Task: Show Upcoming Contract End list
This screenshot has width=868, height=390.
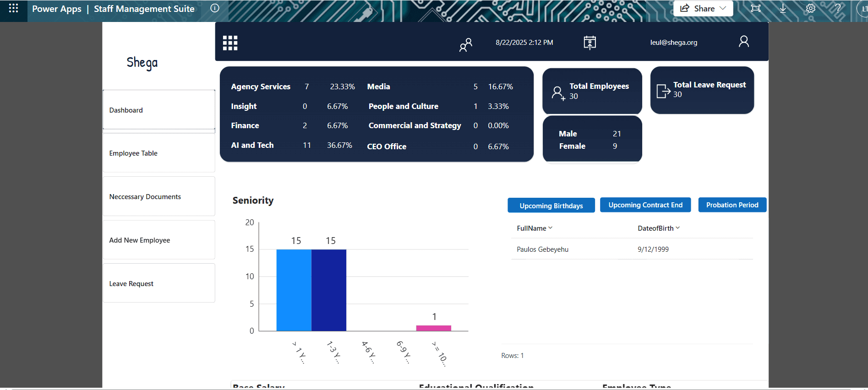Action: (x=645, y=205)
